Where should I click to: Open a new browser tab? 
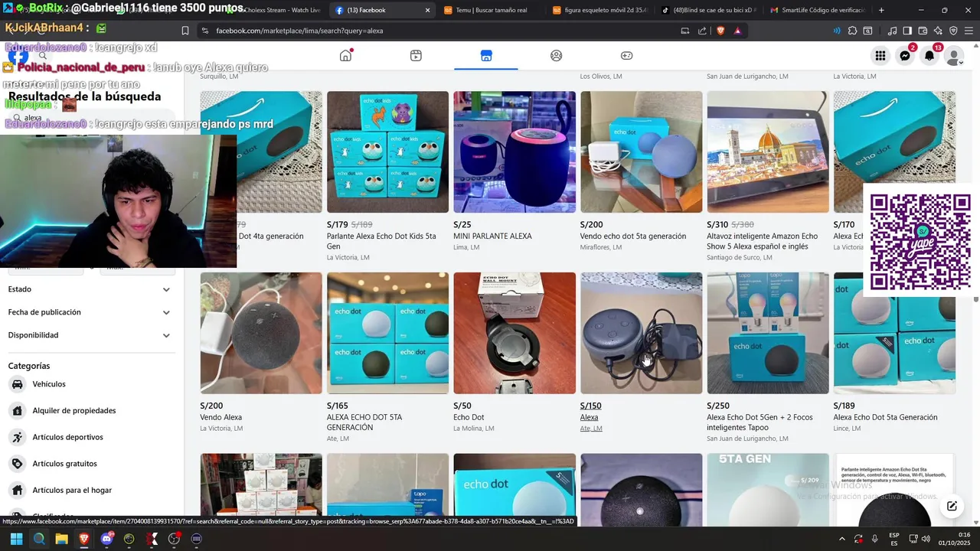pos(881,10)
